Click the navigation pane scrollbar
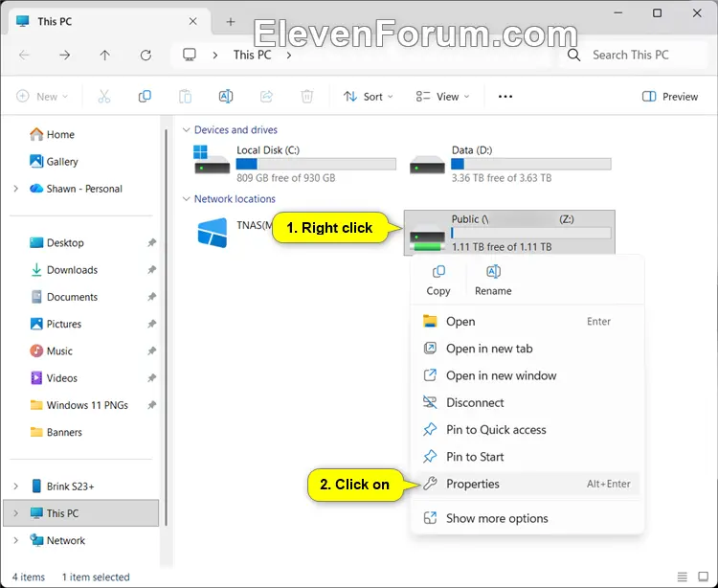 (167, 328)
